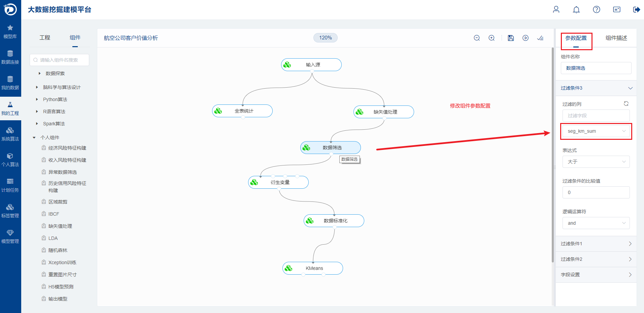Expand the 过滤条件1 section
Image resolution: width=644 pixels, height=313 pixels.
(596, 244)
